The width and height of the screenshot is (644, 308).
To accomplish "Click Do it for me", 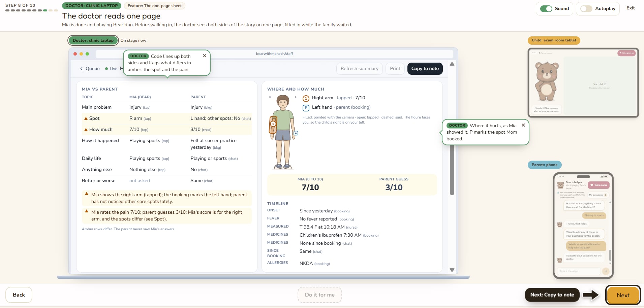I will (x=319, y=295).
